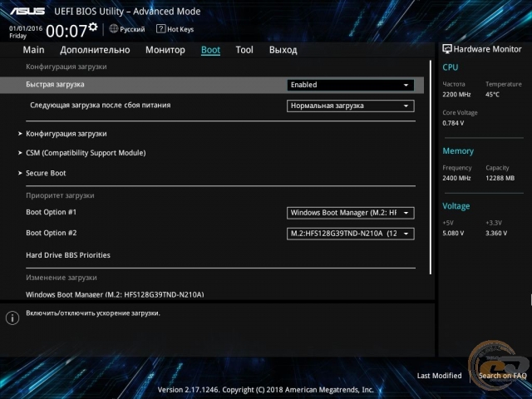Expand the Конфигурация загрузки submenu
532x399 pixels.
tap(66, 134)
